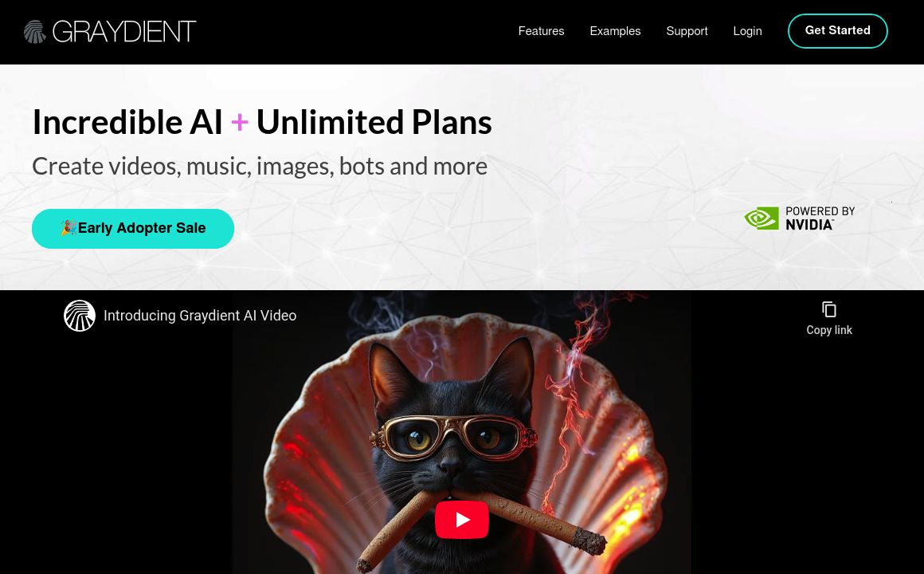
Task: Open the Graydient YouTube channel avatar
Action: click(x=80, y=316)
